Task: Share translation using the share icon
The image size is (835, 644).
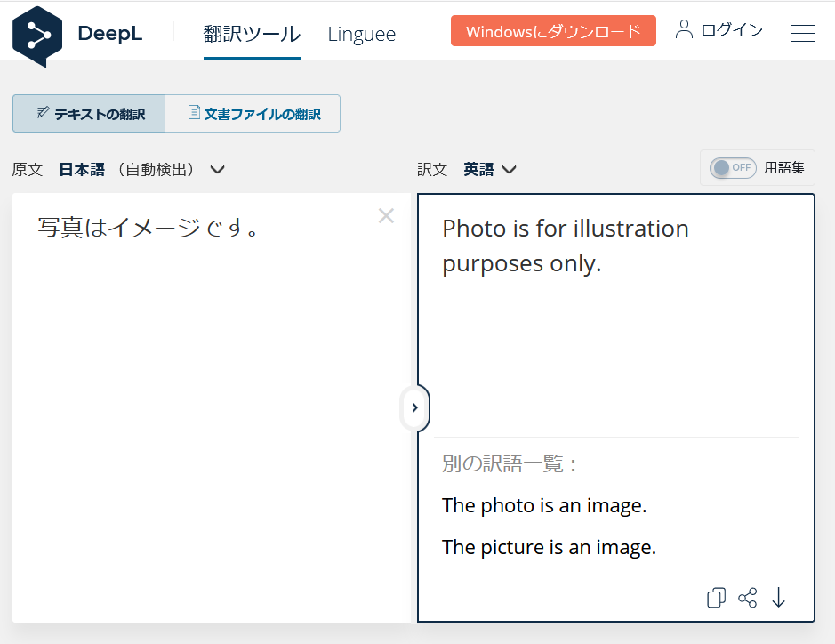Action: coord(748,599)
